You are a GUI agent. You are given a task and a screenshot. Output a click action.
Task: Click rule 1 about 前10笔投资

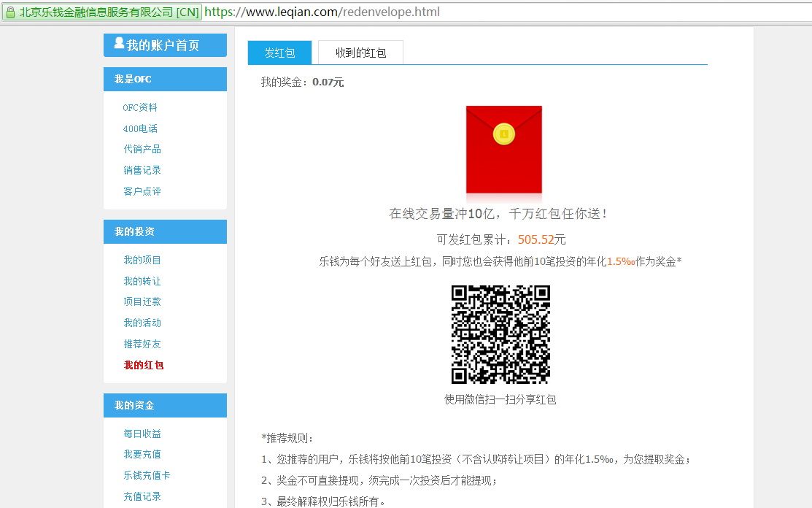coord(476,460)
